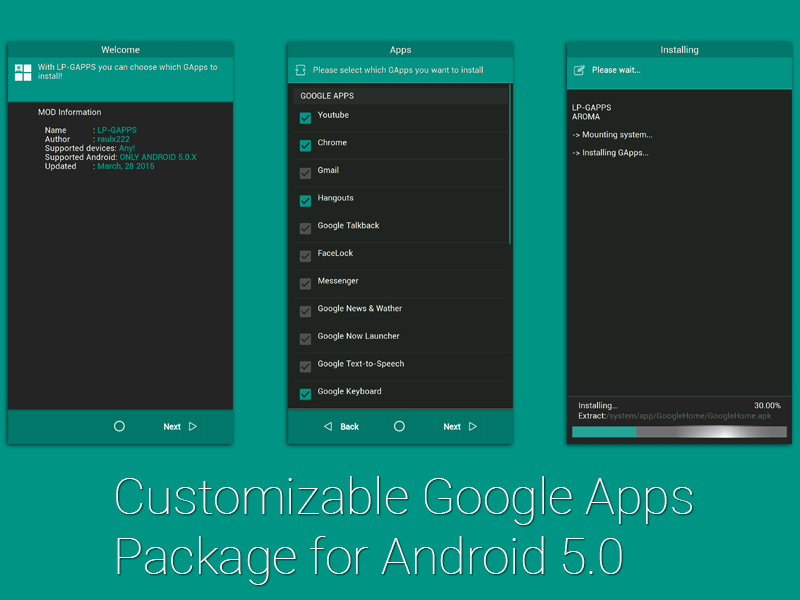Uncheck the Chrome checkbox
800x600 pixels.
(305, 146)
